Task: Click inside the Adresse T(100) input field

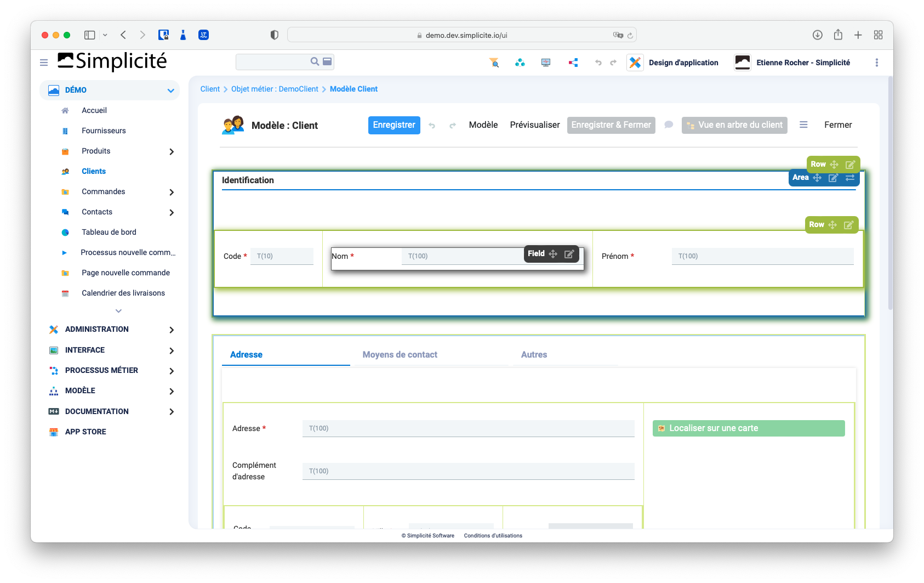Action: click(467, 428)
